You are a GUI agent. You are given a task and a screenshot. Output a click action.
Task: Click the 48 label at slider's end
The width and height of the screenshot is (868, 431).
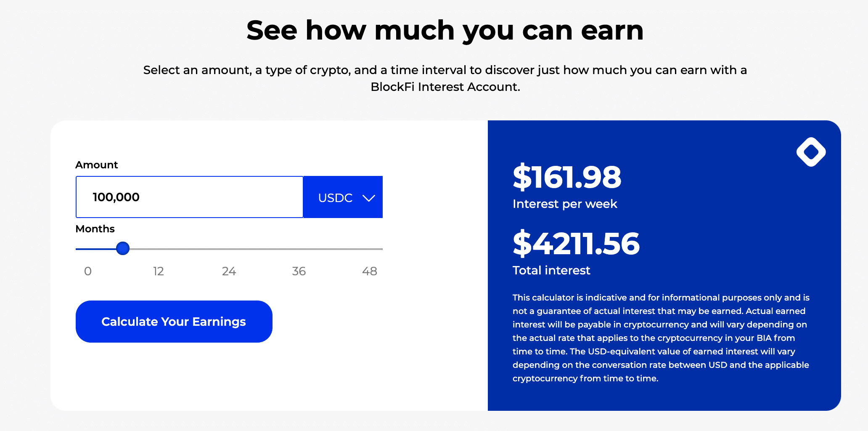point(370,271)
